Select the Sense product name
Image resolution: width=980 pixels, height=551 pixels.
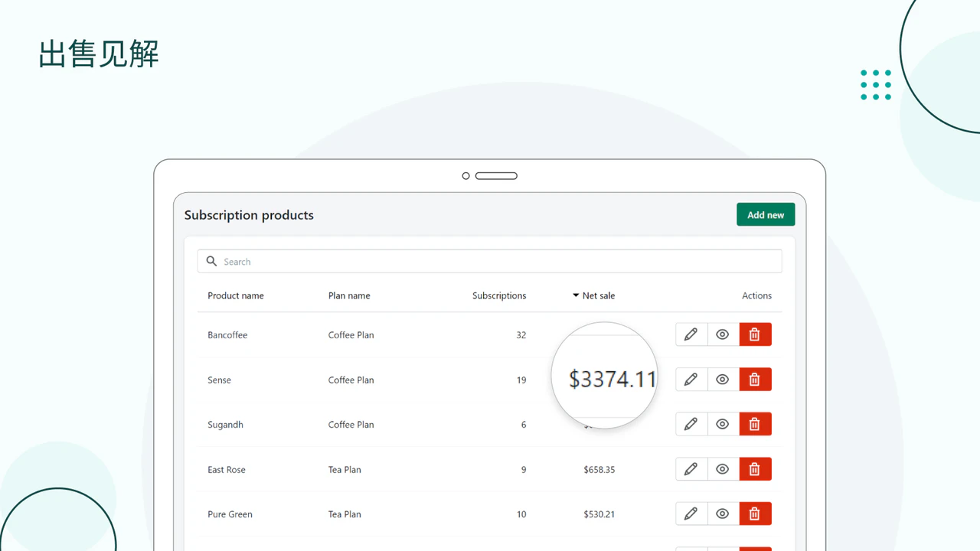click(219, 380)
